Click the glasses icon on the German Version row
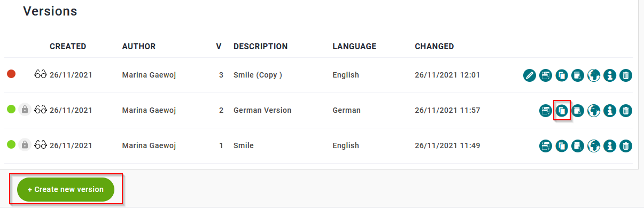 tap(41, 110)
